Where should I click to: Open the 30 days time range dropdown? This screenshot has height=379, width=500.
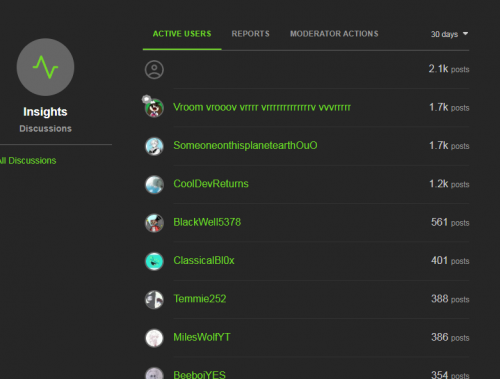pyautogui.click(x=449, y=34)
